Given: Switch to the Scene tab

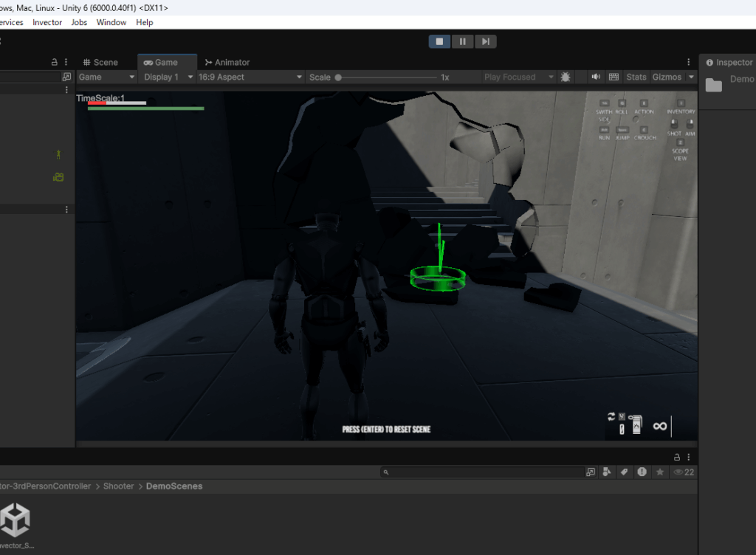Looking at the screenshot, I should 100,63.
